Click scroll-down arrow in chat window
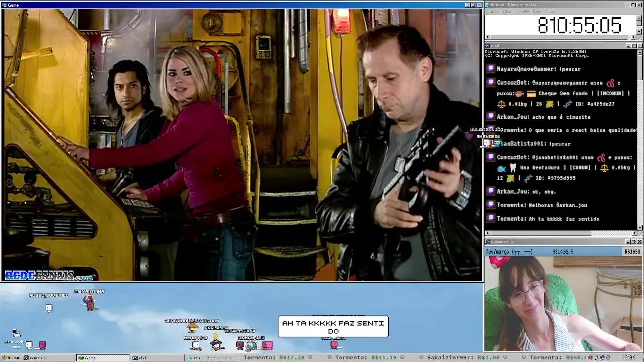Viewport: 644px width, 362px height. tap(640, 228)
